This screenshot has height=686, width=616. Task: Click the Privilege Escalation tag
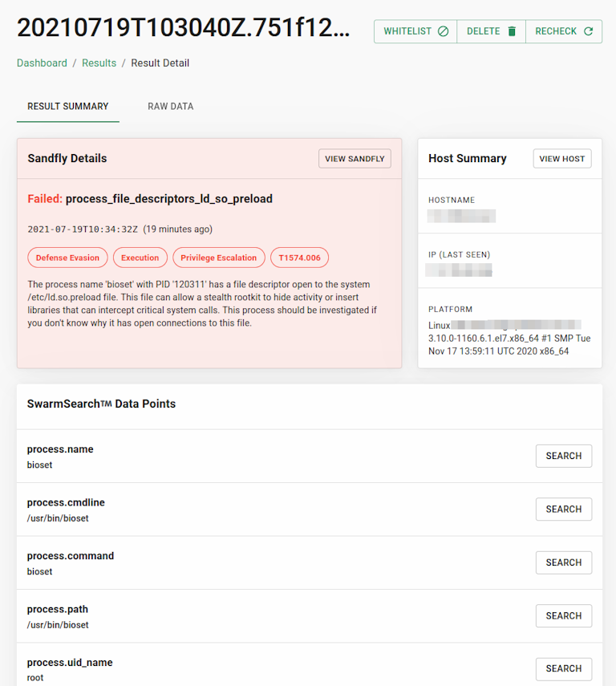click(x=219, y=258)
